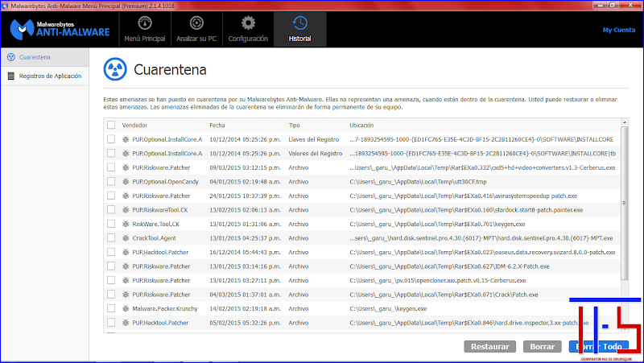The image size is (644, 363).
Task: Sort by the Fecha column header
Action: pos(217,126)
